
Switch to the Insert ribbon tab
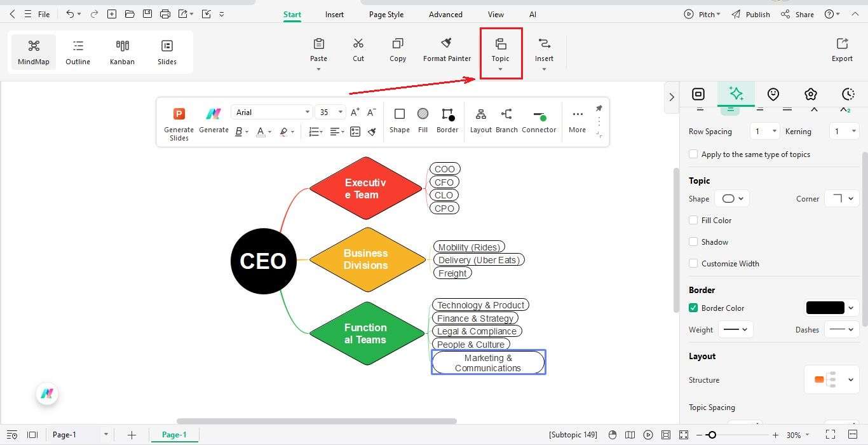click(334, 14)
